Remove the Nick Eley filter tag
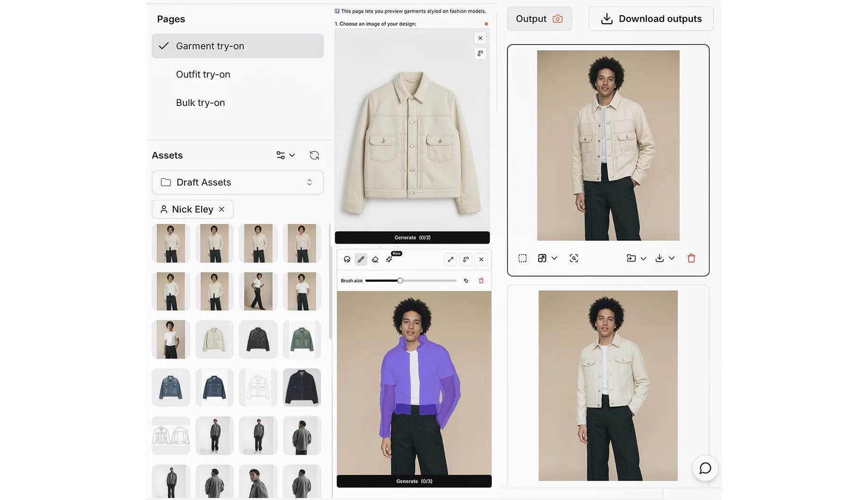The image size is (868, 500). click(x=221, y=209)
